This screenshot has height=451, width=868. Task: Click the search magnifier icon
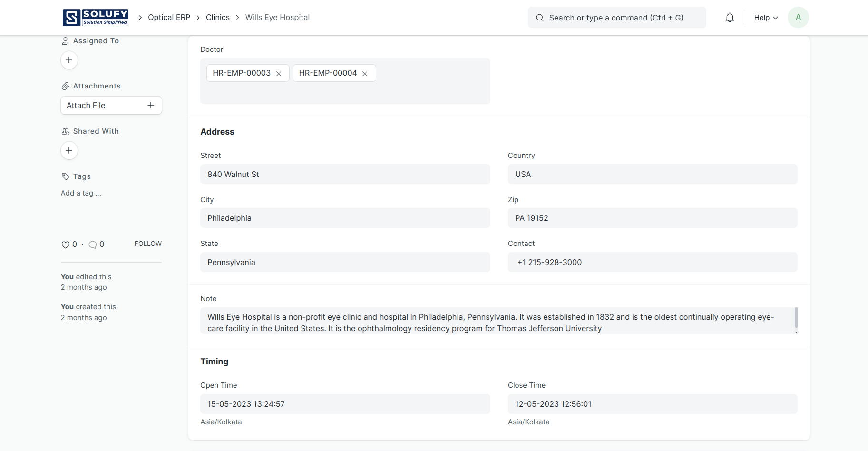[x=540, y=18]
